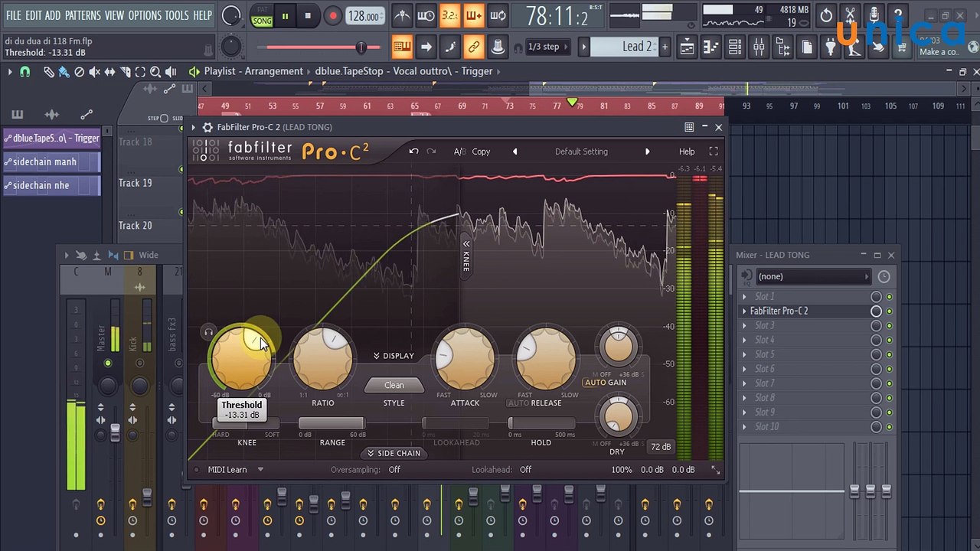Viewport: 980px width, 551px height.
Task: Open FabFilter plugin gear settings icon
Action: (207, 127)
